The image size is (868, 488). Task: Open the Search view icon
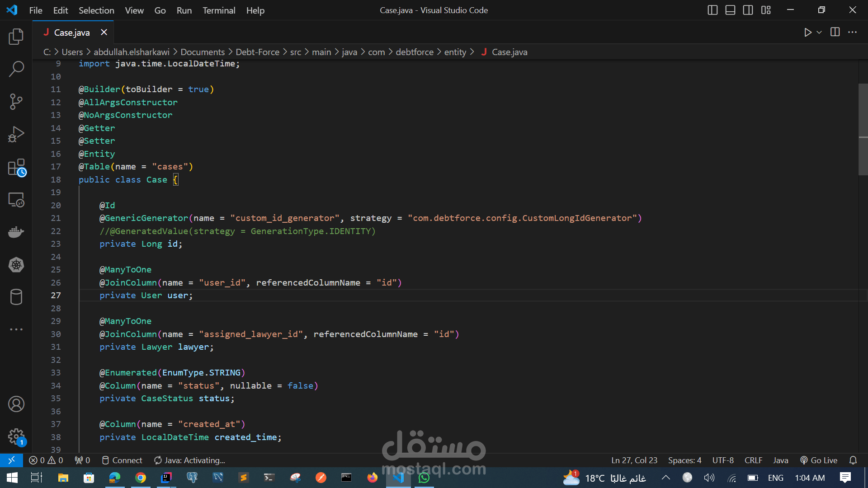coord(16,69)
